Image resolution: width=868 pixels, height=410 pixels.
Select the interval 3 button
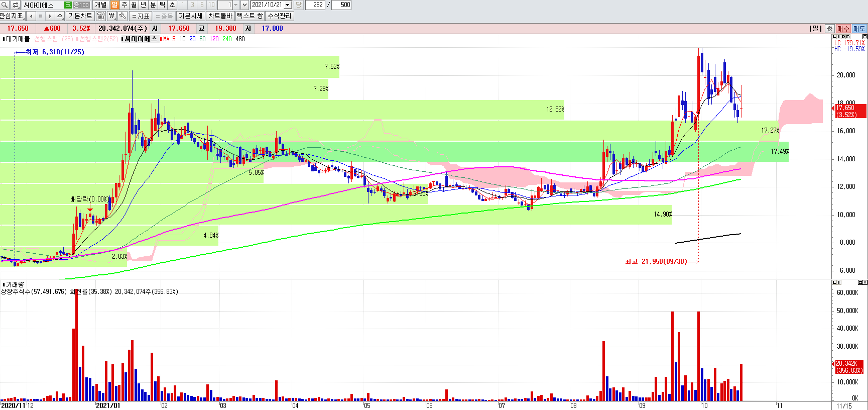pyautogui.click(x=192, y=5)
